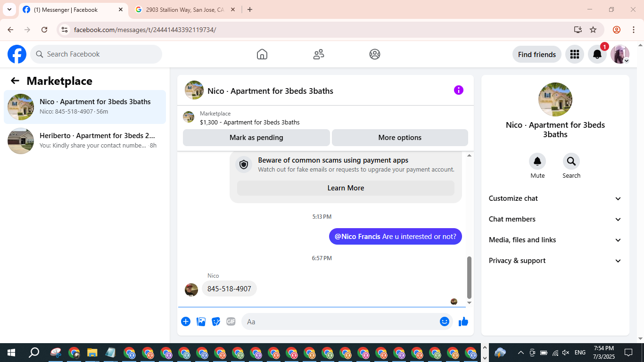This screenshot has width=644, height=362.
Task: Open the notifications bell icon
Action: tap(597, 54)
